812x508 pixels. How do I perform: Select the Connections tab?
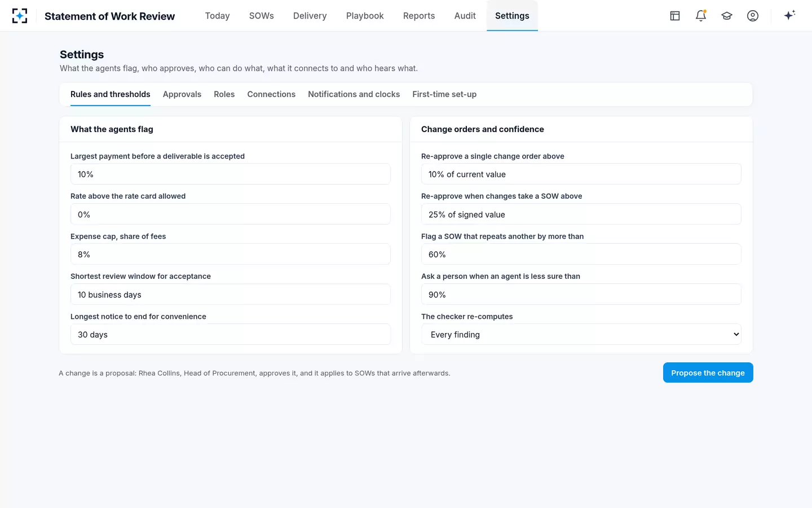[x=271, y=94]
